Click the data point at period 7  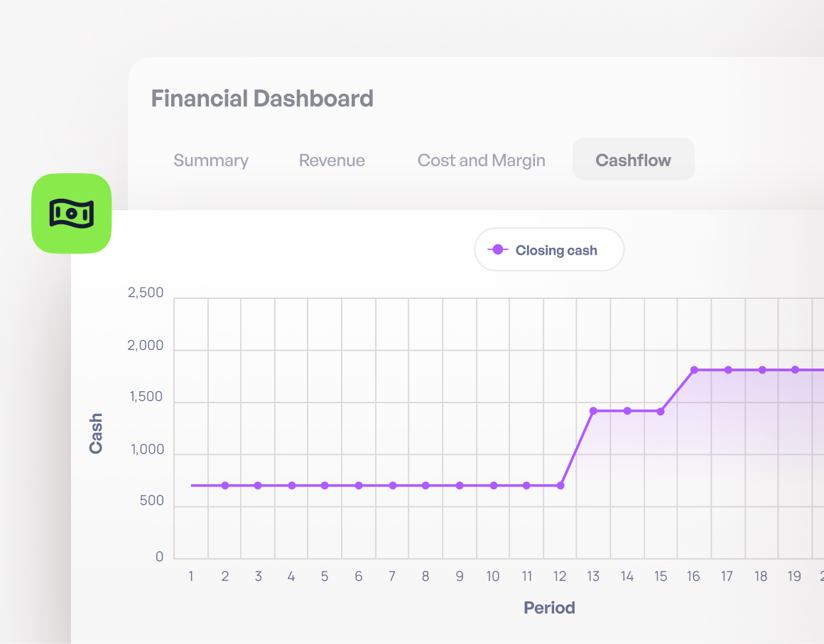point(393,486)
